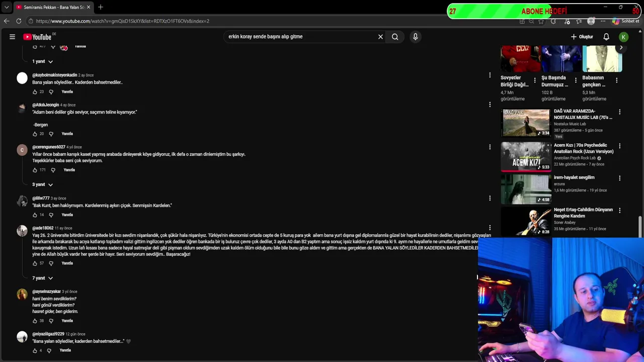This screenshot has height=362, width=644.
Task: Open the Dağ Var Aramızda video thumbnail
Action: click(526, 123)
